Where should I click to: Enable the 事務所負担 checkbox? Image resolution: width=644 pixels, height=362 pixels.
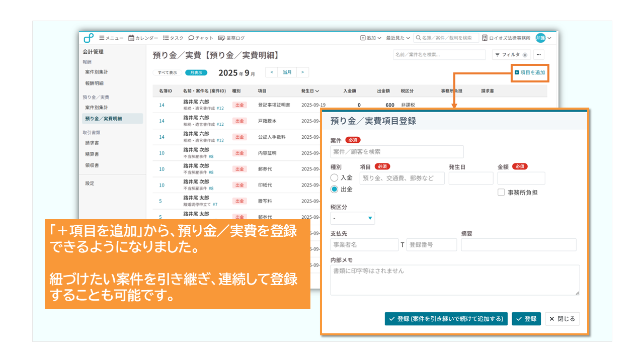click(501, 192)
